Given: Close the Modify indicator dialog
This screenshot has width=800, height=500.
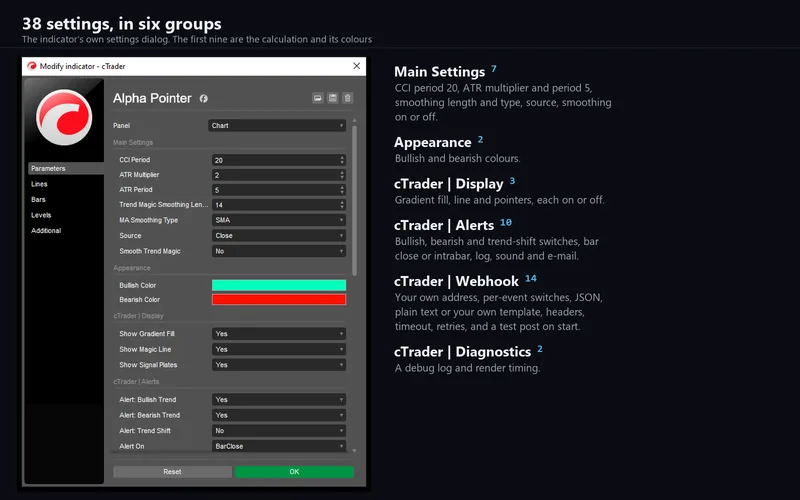Looking at the screenshot, I should click(x=357, y=66).
